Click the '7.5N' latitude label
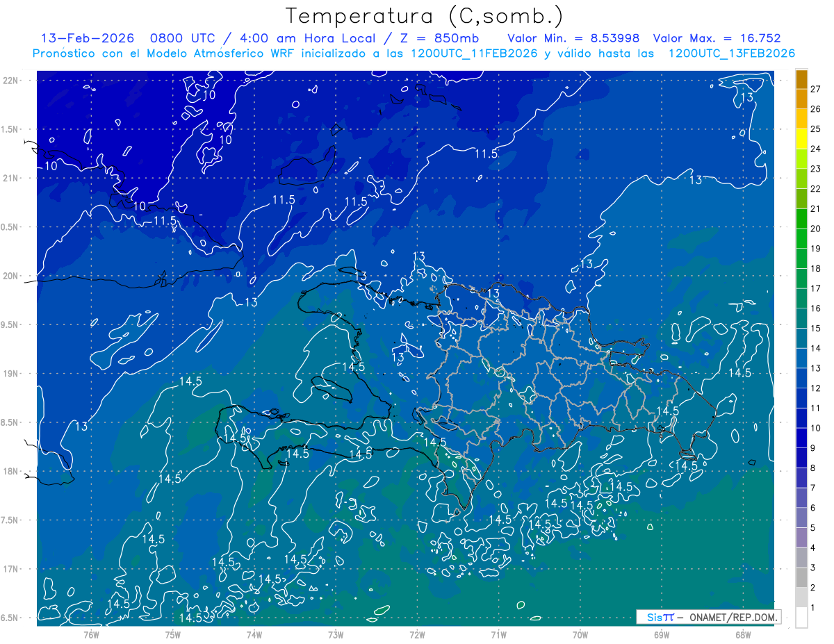This screenshot has height=644, width=834. coord(10,520)
